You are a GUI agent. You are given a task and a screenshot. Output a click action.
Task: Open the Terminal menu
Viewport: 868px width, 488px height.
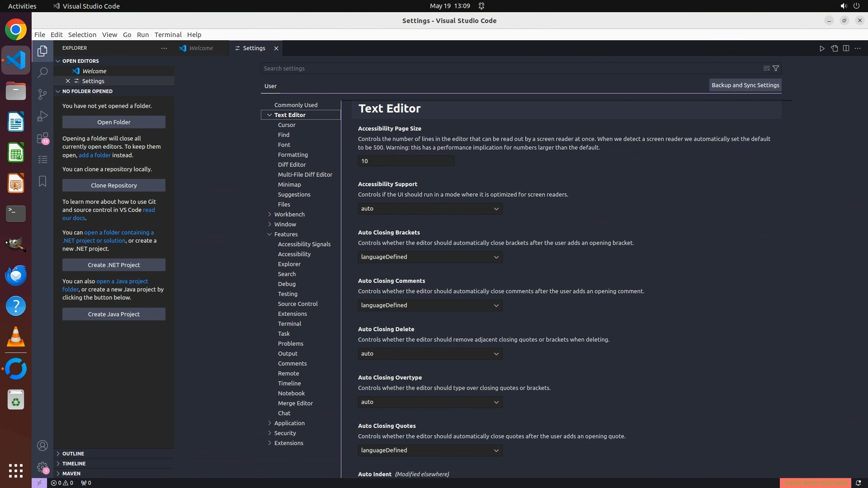[168, 35]
